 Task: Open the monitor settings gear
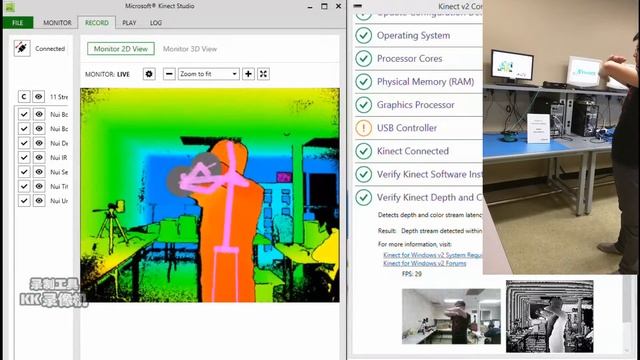click(x=149, y=74)
